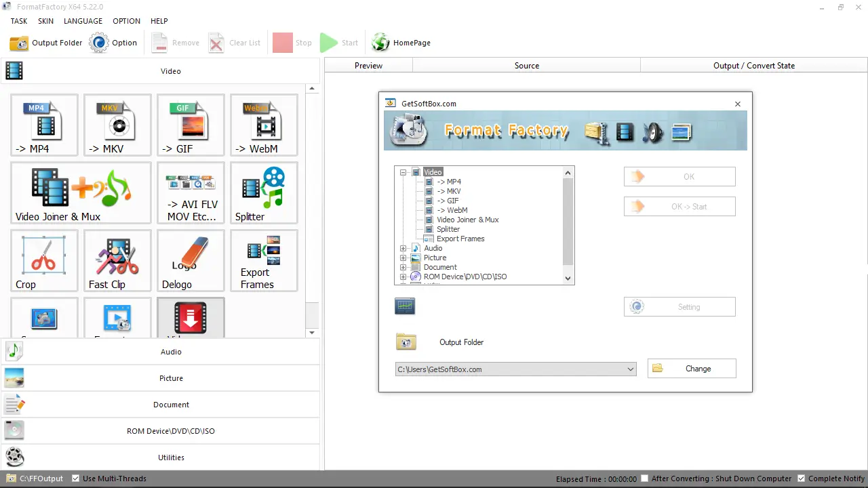Click the green Start toolbar button

coord(340,43)
